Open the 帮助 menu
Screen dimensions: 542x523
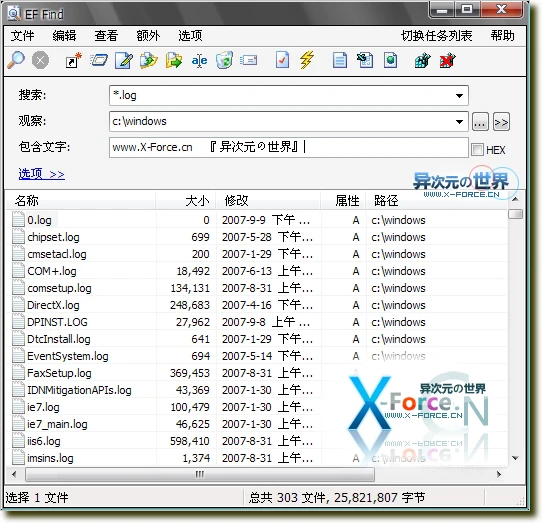503,36
